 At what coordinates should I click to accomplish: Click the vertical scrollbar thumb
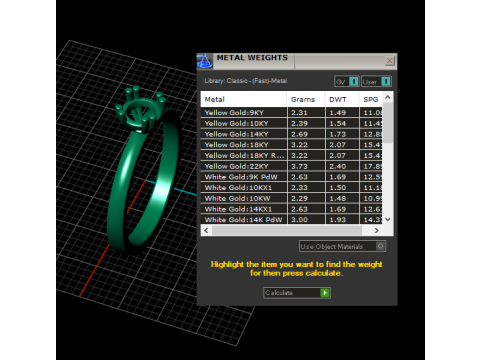(388, 123)
